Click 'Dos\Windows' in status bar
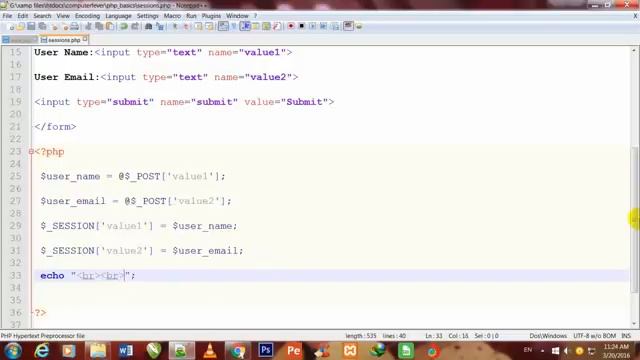This screenshot has height=360, width=640. (548, 336)
